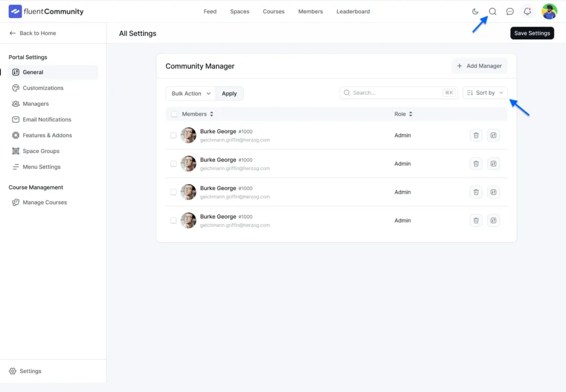Expand the Sort by dropdown
This screenshot has width=566, height=392.
click(485, 93)
